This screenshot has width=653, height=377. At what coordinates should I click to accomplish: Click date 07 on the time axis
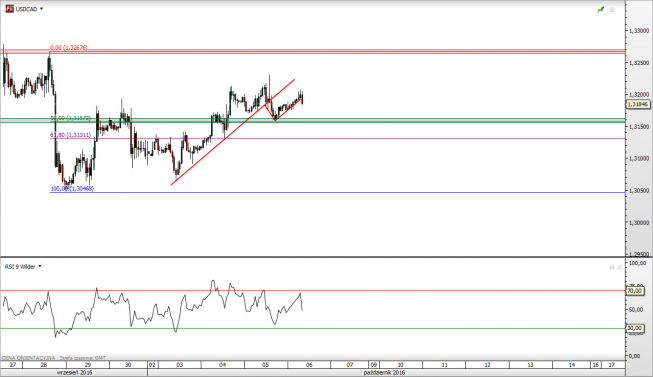point(350,365)
